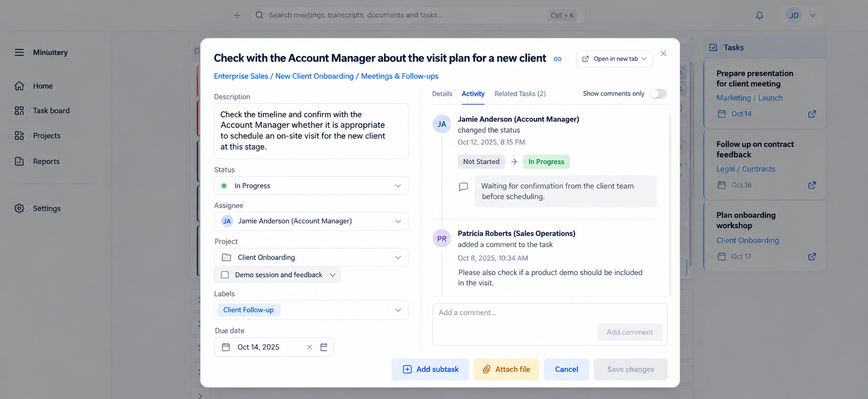Click the Task board grid icon

19,110
